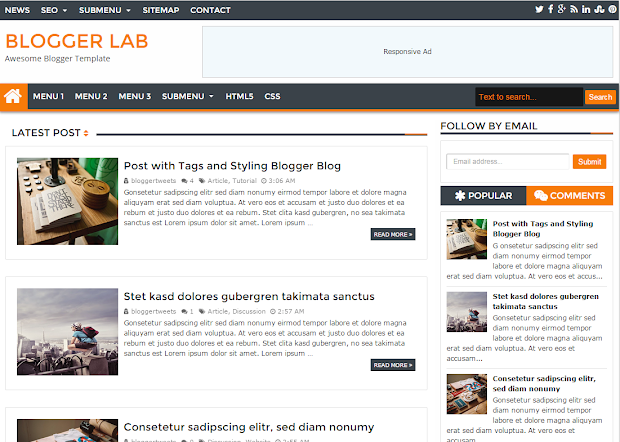Click comment count icon on Stet kasd post

[184, 312]
